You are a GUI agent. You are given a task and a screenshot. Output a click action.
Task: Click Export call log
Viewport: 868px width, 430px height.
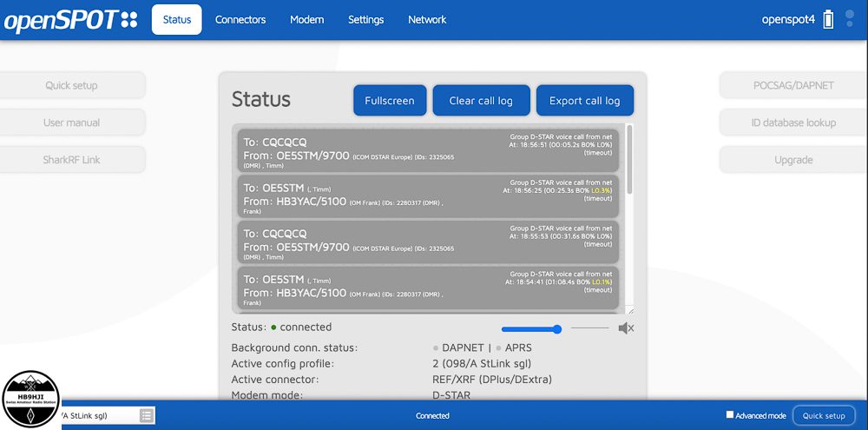584,100
